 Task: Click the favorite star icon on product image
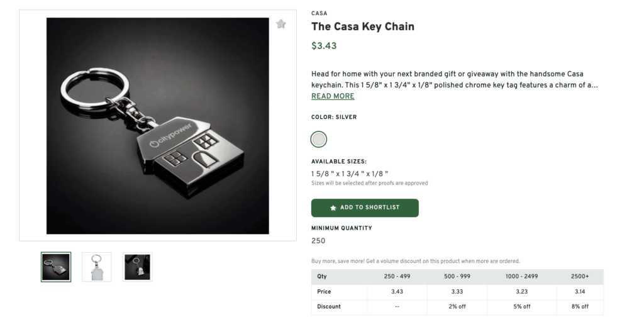point(281,24)
